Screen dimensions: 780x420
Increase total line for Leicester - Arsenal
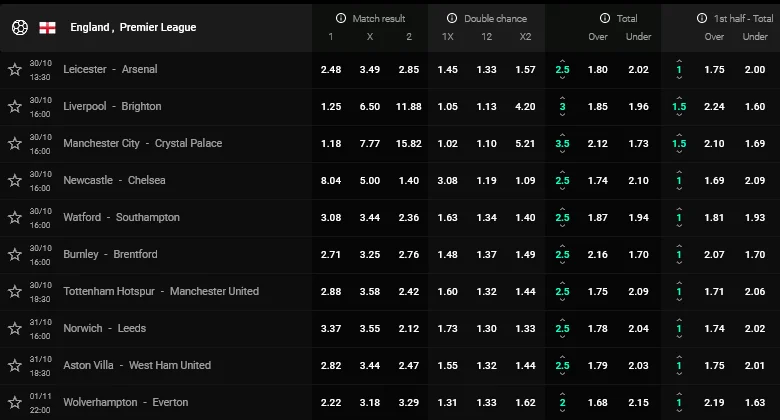[562, 59]
